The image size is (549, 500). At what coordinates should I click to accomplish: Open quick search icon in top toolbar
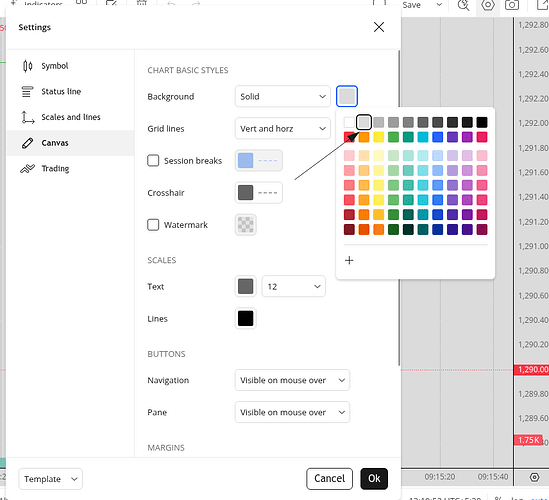point(463,5)
